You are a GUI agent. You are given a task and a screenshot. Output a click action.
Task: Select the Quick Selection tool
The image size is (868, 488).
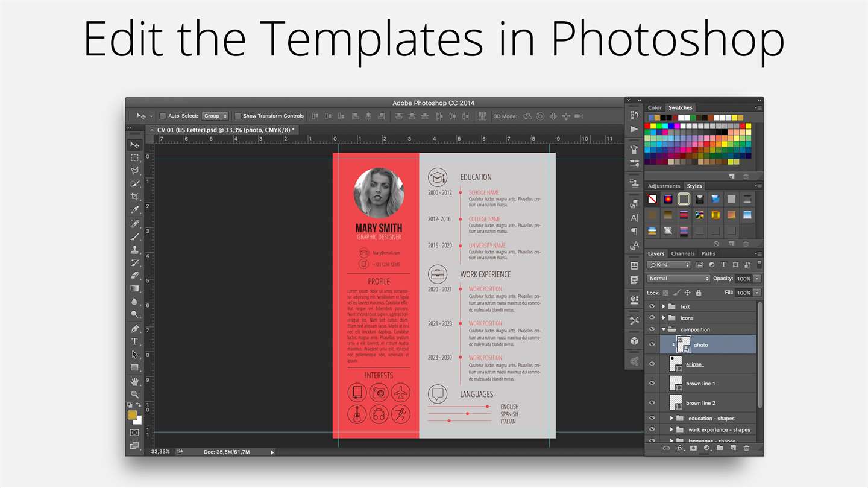click(134, 184)
